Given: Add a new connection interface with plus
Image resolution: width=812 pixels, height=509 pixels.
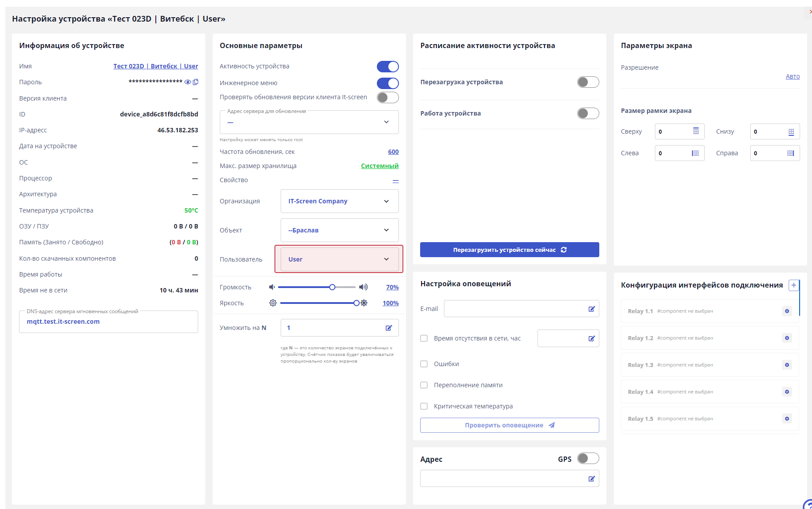Looking at the screenshot, I should coord(793,285).
